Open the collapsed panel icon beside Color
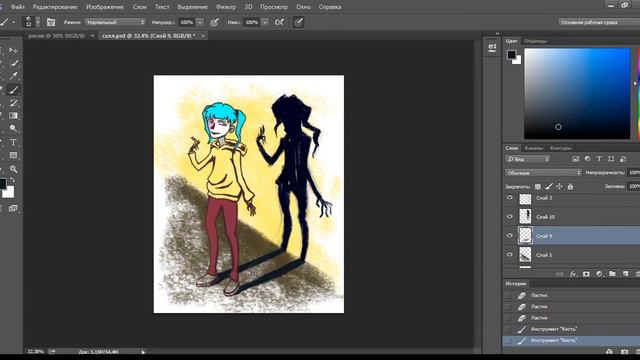This screenshot has height=360, width=640. point(492,48)
